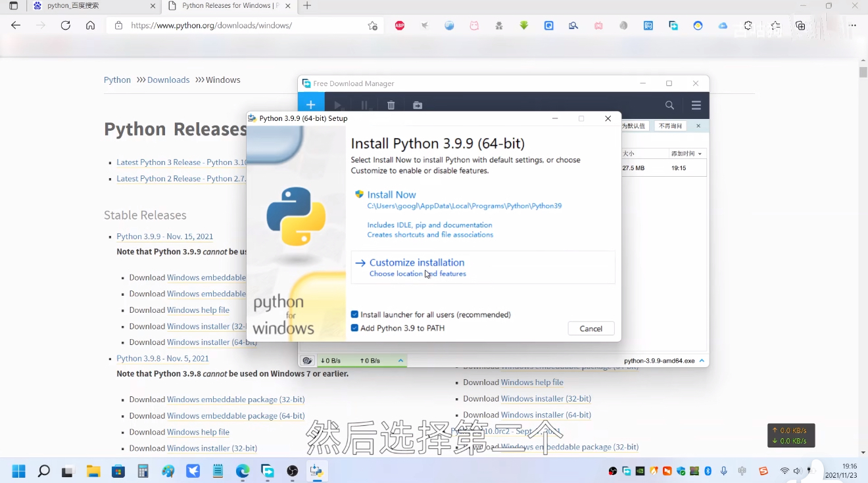The image size is (868, 483).
Task: Toggle 'Add Python 3.9 to PATH'
Action: tap(354, 328)
